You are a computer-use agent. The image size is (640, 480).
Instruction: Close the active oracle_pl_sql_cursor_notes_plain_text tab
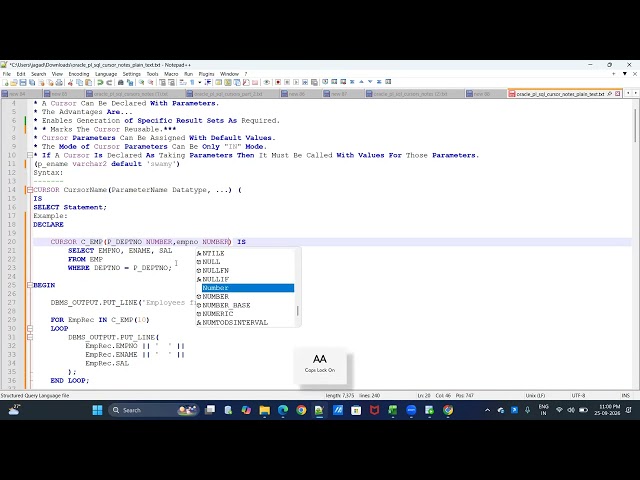(x=618, y=94)
